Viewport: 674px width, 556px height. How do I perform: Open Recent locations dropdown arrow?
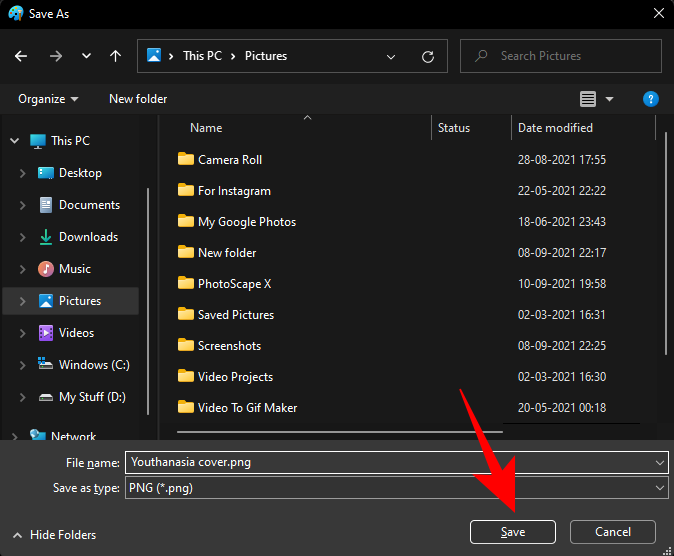click(x=87, y=57)
